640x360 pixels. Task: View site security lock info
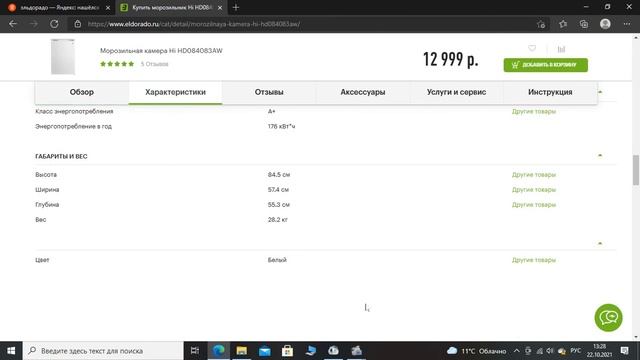[78, 24]
